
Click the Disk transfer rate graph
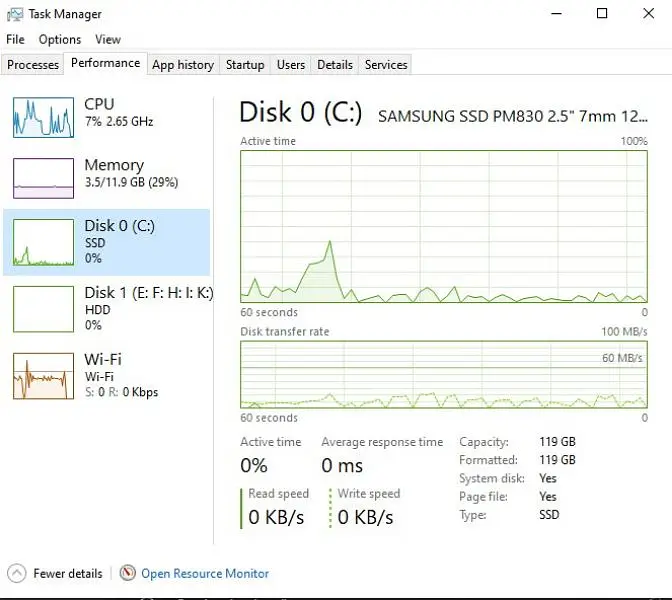pyautogui.click(x=444, y=375)
